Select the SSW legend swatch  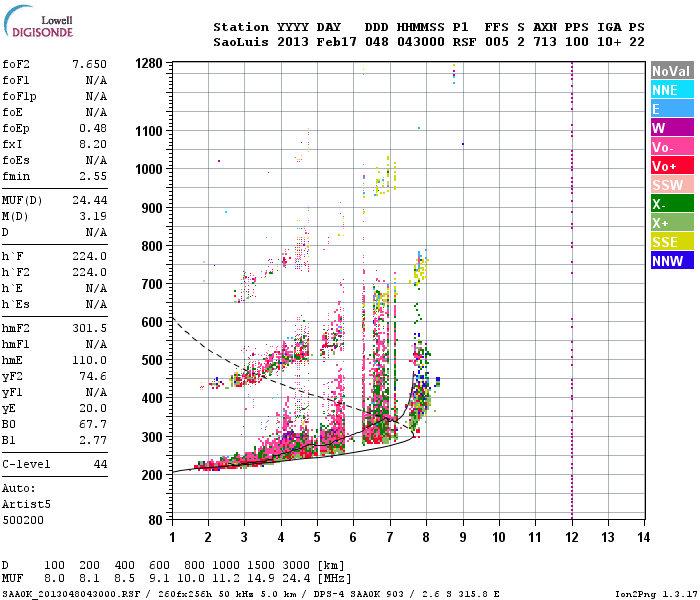coord(672,185)
